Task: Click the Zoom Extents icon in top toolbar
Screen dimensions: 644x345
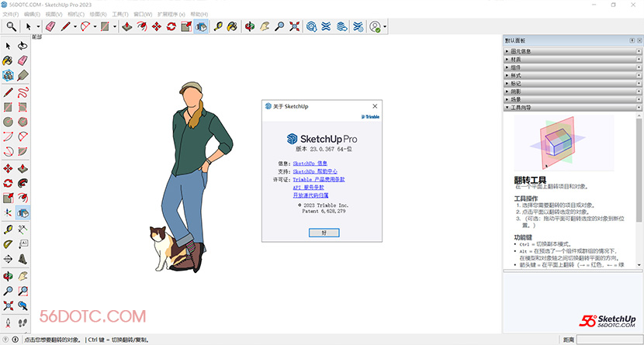Action: 294,26
